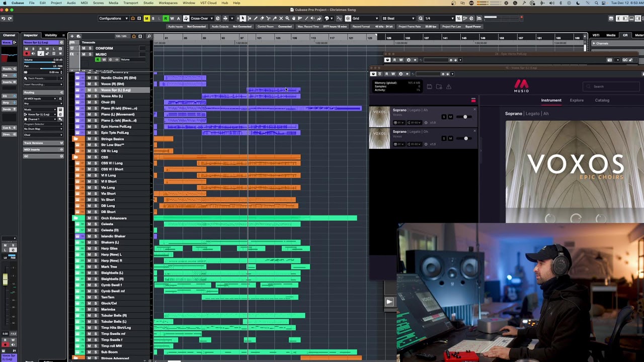Mute the Voxos Spr (L) (Leg) track
The image size is (644, 362).
[x=89, y=90]
